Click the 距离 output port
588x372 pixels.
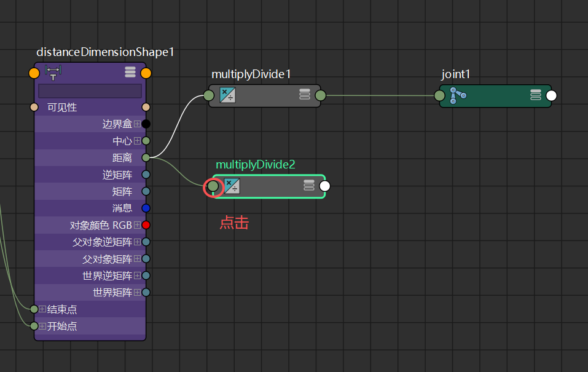(x=146, y=157)
